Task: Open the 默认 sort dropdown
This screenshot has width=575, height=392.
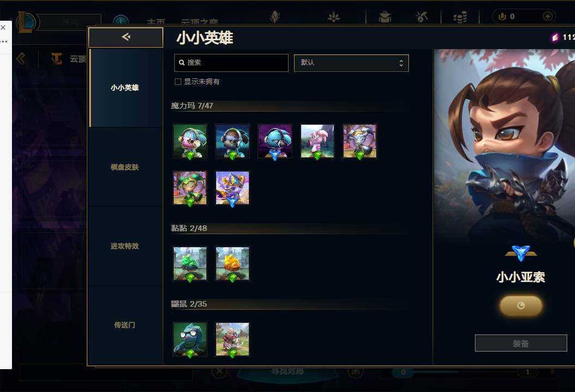Action: [x=351, y=63]
